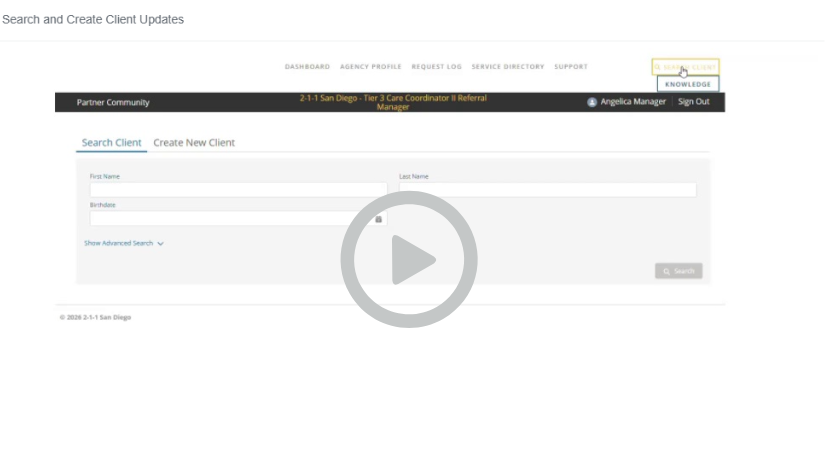Open the Knowledge button
Image resolution: width=832 pixels, height=475 pixels.
pos(688,84)
